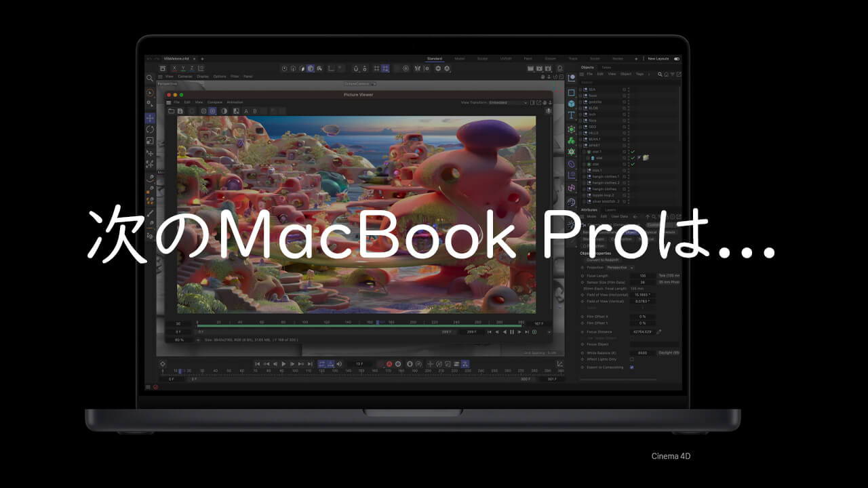Switch to the Standard layout tab
868x488 pixels.
pyautogui.click(x=435, y=59)
